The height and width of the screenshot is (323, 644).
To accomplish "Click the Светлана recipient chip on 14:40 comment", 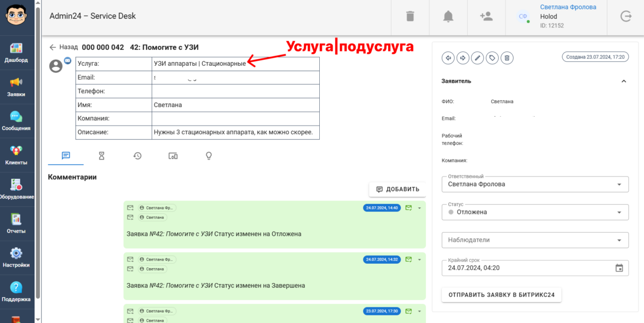I will 152,217.
